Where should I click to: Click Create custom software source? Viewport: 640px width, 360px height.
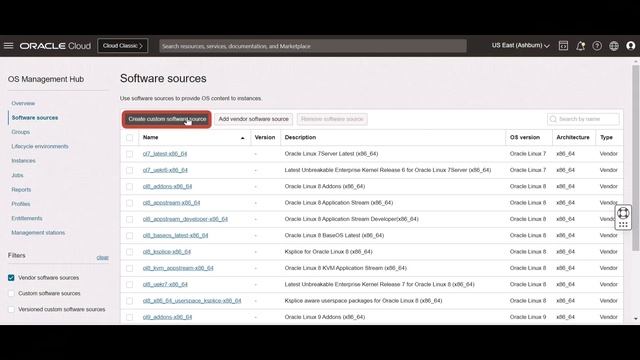tap(167, 119)
